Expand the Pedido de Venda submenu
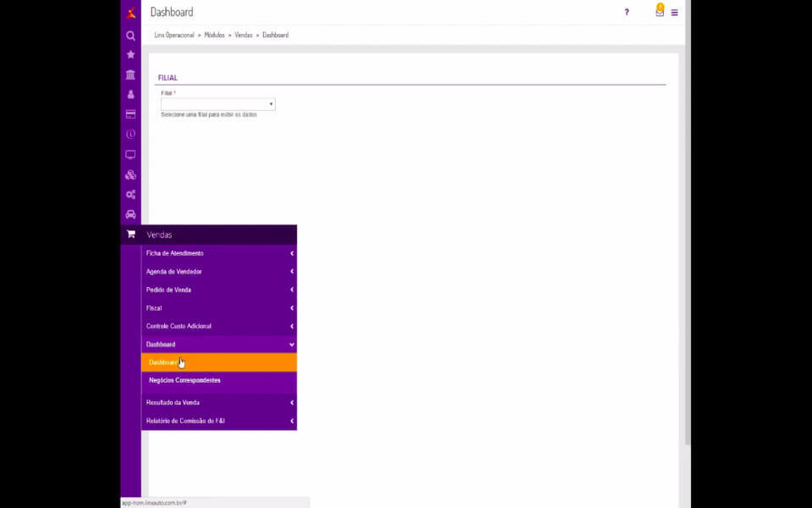Screen dimensions: 812x508 click(x=219, y=290)
